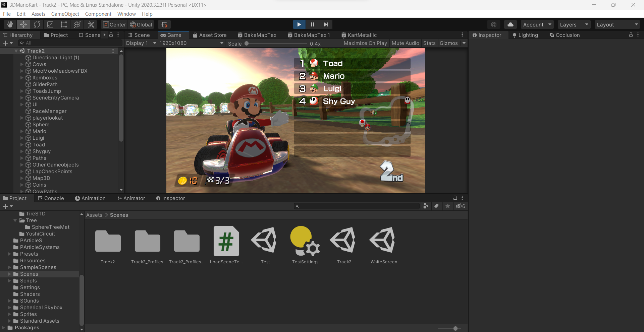Viewport: 644px width, 332px height.
Task: Toggle Mute Audio
Action: coord(405,43)
